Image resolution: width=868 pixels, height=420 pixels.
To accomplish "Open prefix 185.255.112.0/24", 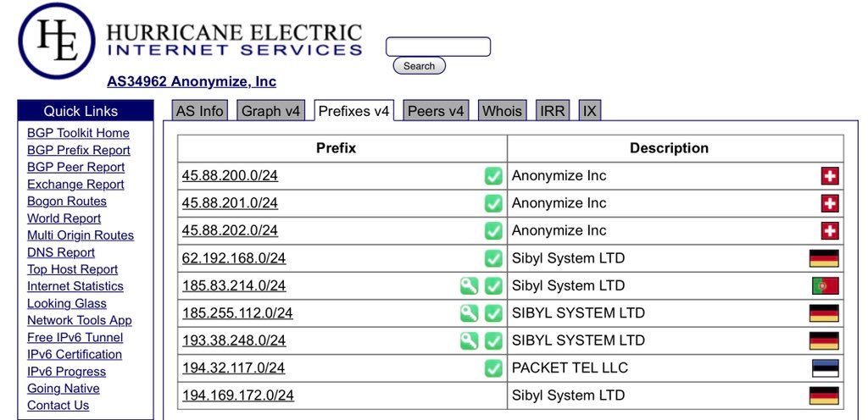I will [x=237, y=313].
